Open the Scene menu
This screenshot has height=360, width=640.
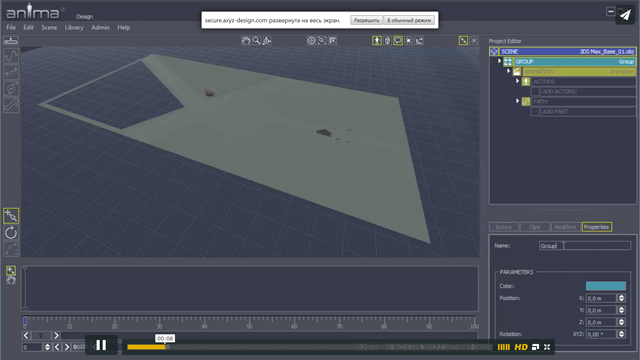(49, 27)
